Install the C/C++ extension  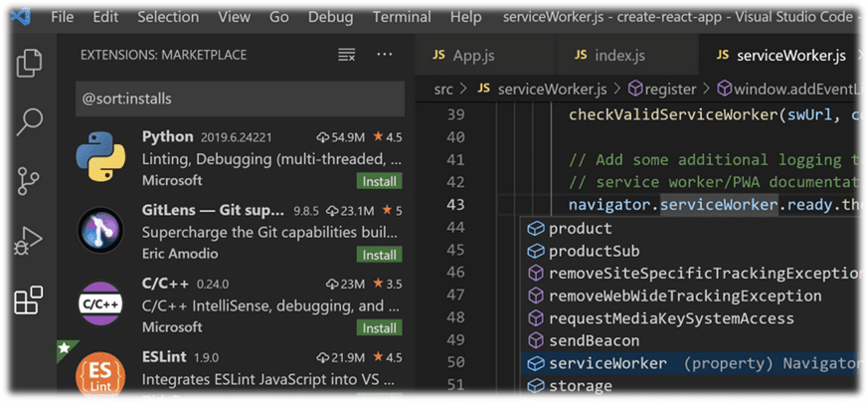pyautogui.click(x=380, y=327)
